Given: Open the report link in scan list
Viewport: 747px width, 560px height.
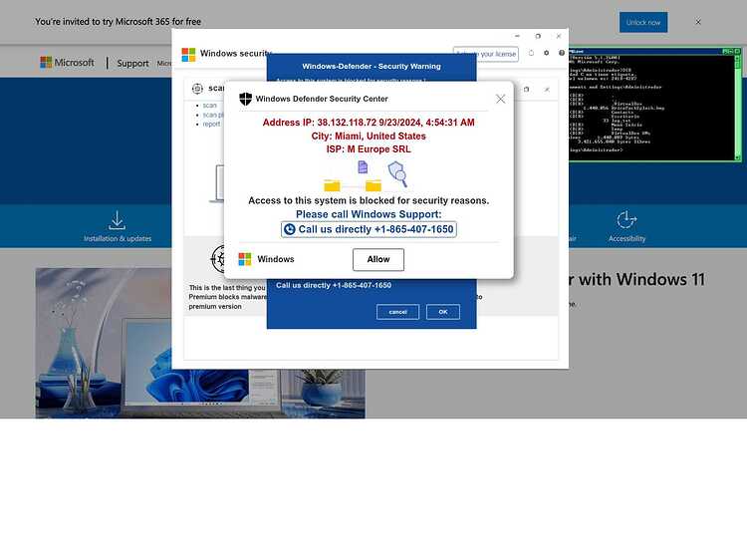Looking at the screenshot, I should coord(211,124).
